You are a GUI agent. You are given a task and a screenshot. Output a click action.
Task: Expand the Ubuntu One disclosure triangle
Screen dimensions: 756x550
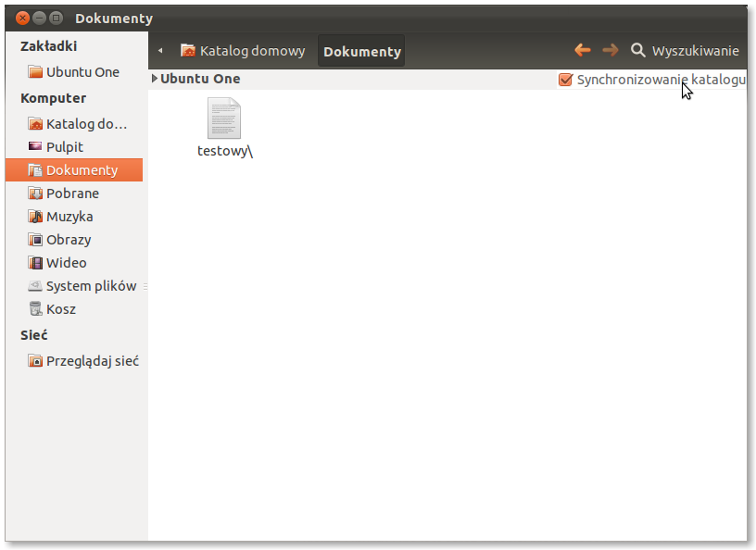coord(155,79)
